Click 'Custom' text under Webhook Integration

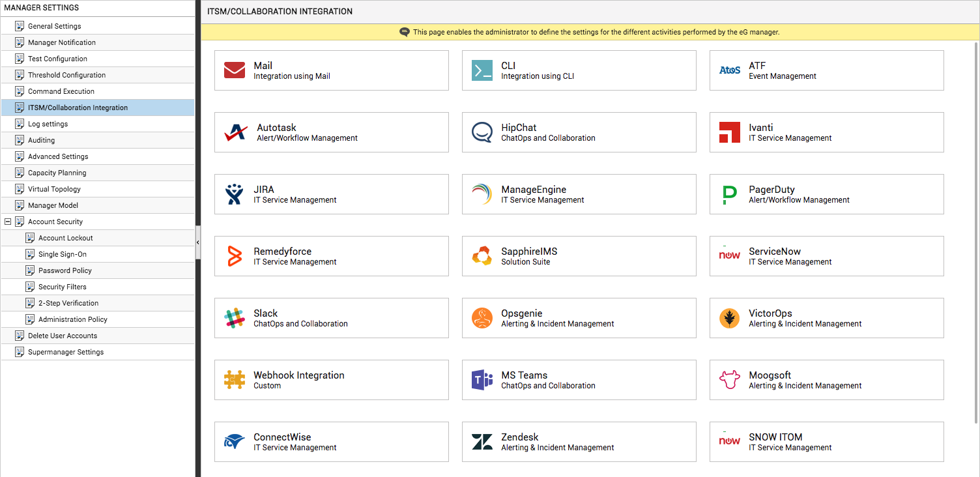pos(267,386)
